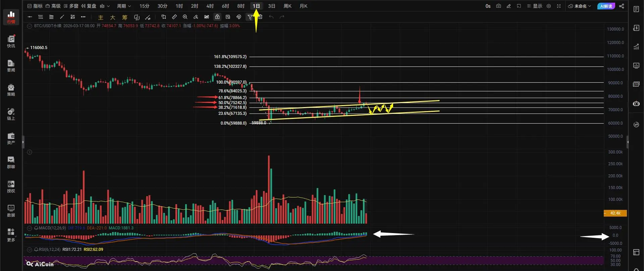Click the redo arrow
The width and height of the screenshot is (644, 271).
click(282, 17)
